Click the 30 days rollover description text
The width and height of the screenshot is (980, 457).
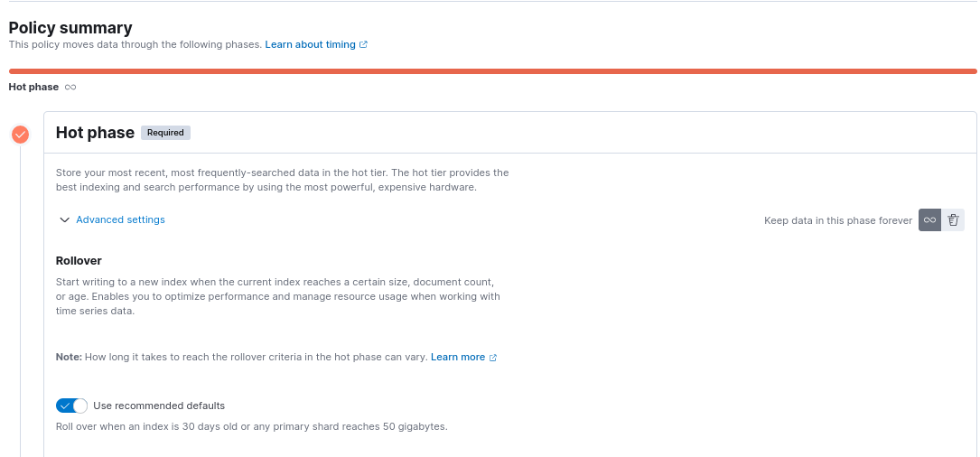point(251,426)
